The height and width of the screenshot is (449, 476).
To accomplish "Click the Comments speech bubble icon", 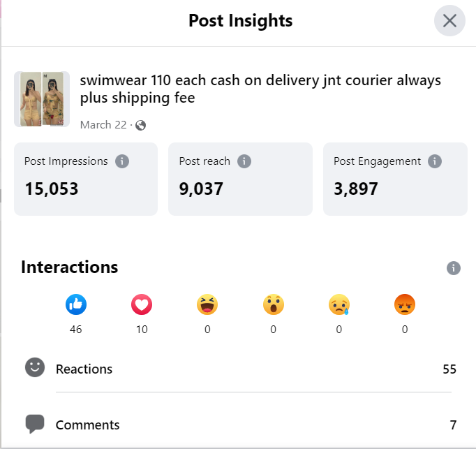I will (35, 424).
